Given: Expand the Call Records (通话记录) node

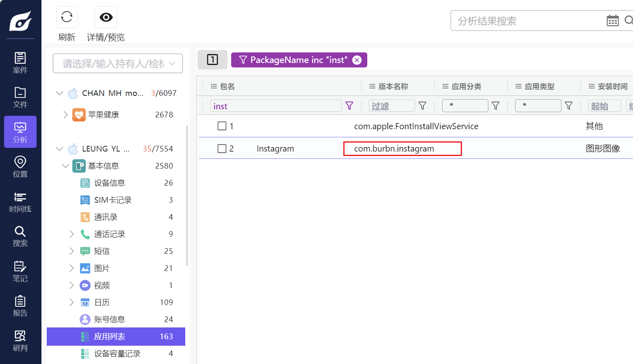Looking at the screenshot, I should (x=72, y=234).
